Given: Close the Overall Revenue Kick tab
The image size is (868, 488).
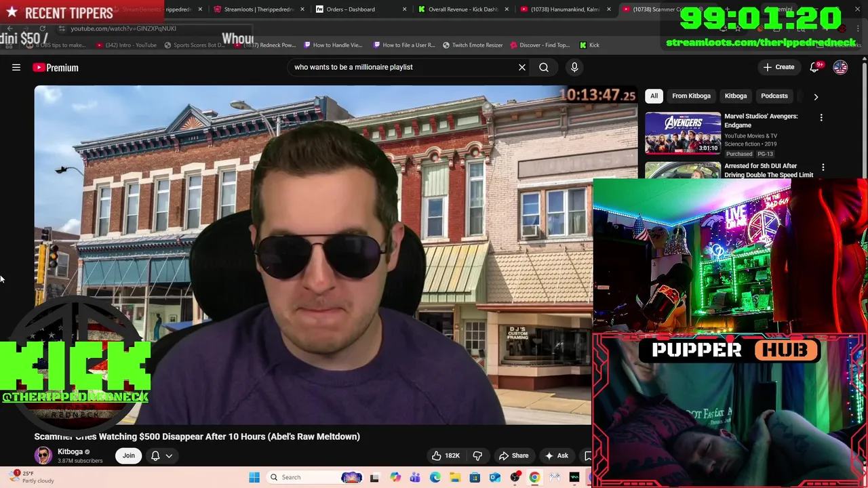Looking at the screenshot, I should (507, 9).
